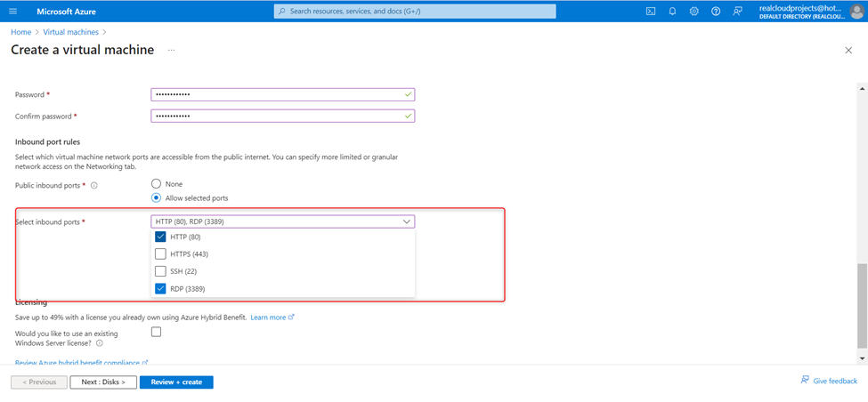The image size is (868, 402).
Task: Click external link icon after Learn more
Action: [x=292, y=318]
